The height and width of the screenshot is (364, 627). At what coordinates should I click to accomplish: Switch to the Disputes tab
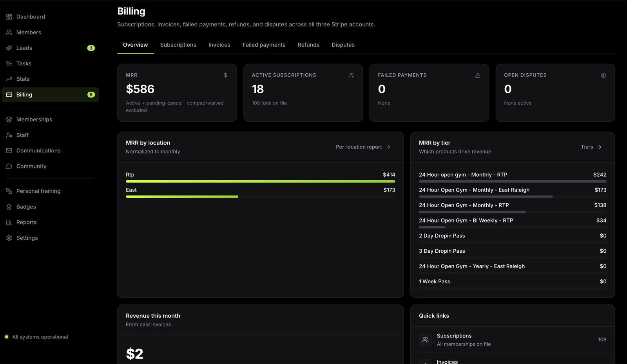click(x=343, y=45)
